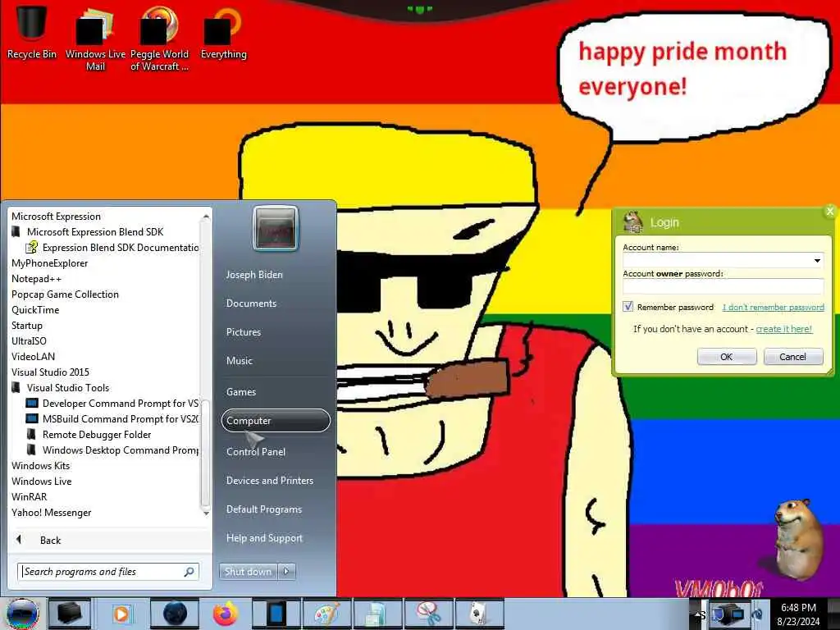
Task: Open Documents from the Start menu
Action: point(251,304)
